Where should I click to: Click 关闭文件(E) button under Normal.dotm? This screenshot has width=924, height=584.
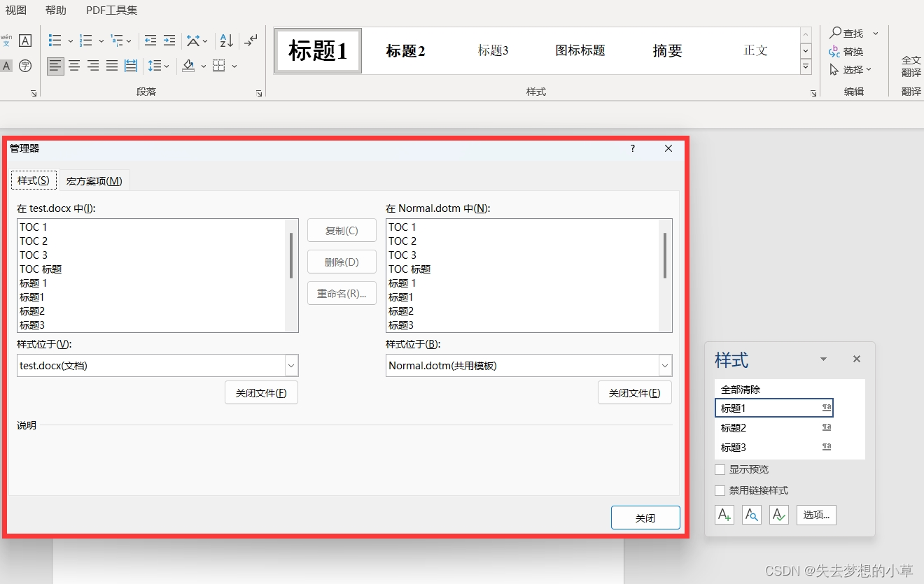[635, 393]
